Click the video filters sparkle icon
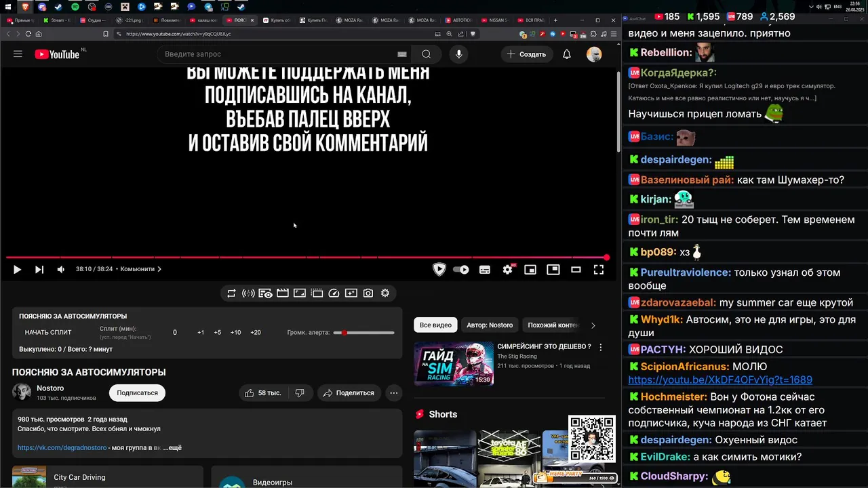 (x=351, y=293)
